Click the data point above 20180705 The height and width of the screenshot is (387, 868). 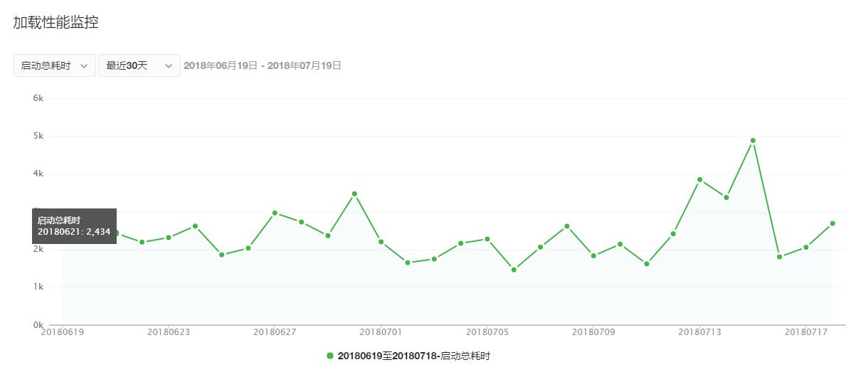(x=487, y=239)
